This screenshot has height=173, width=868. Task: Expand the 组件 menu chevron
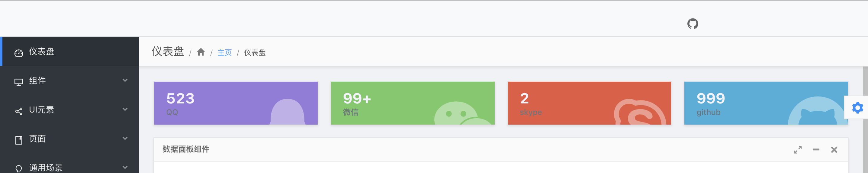[x=125, y=80]
